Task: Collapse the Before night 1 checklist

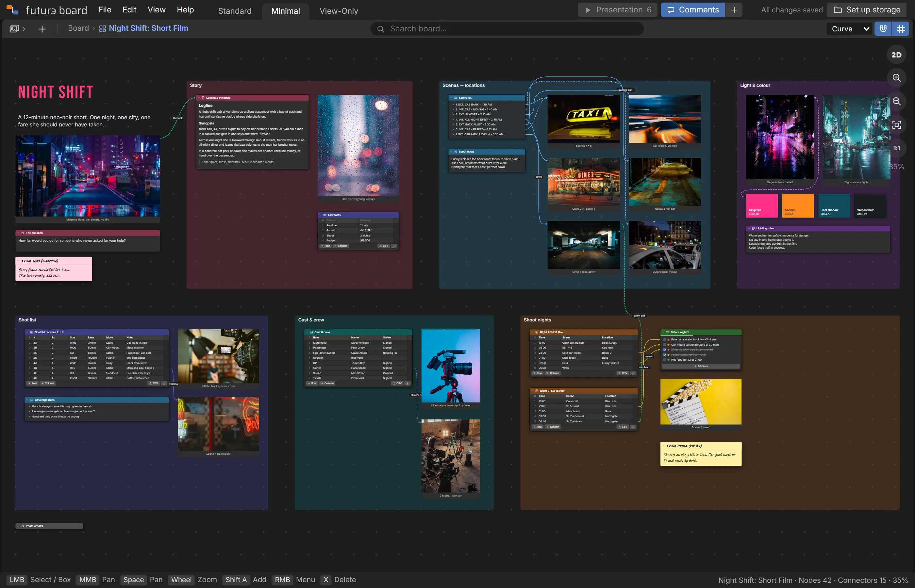Action: coord(663,332)
